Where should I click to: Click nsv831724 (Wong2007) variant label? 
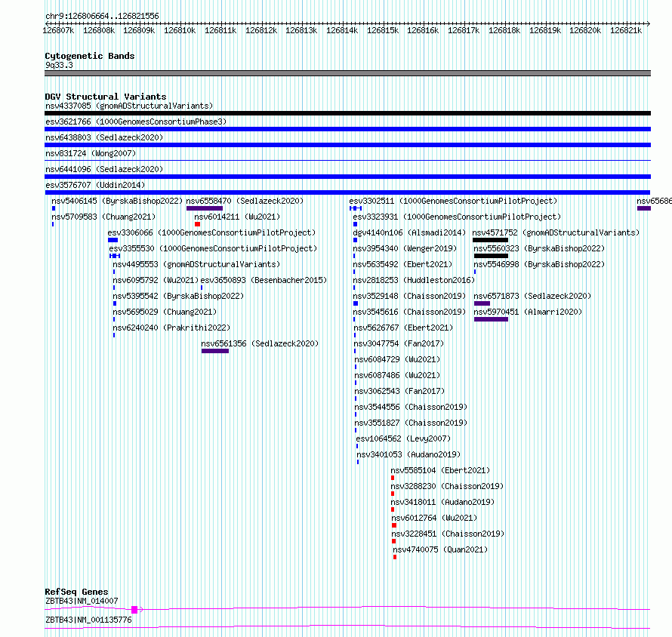pos(91,153)
